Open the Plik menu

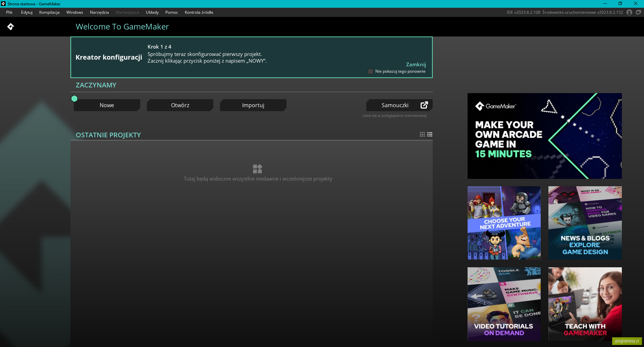(9, 12)
